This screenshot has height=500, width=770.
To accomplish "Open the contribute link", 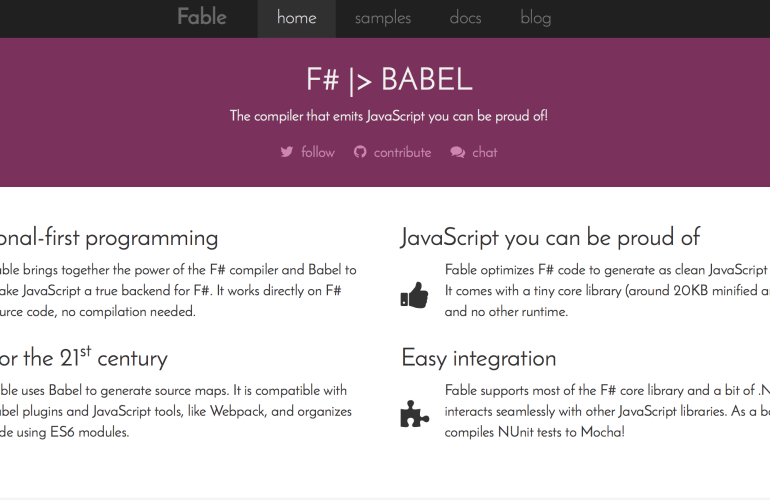I will coord(402,152).
